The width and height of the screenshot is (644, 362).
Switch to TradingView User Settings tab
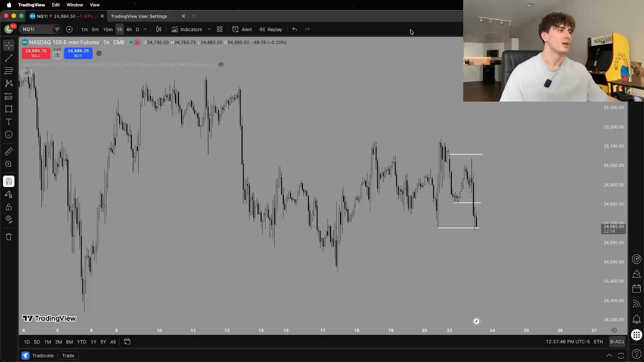click(139, 16)
